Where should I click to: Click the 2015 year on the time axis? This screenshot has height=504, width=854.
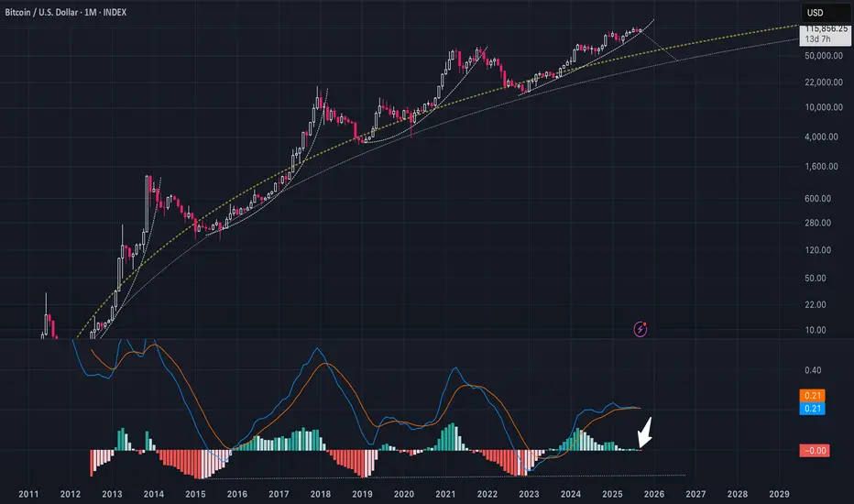click(195, 494)
